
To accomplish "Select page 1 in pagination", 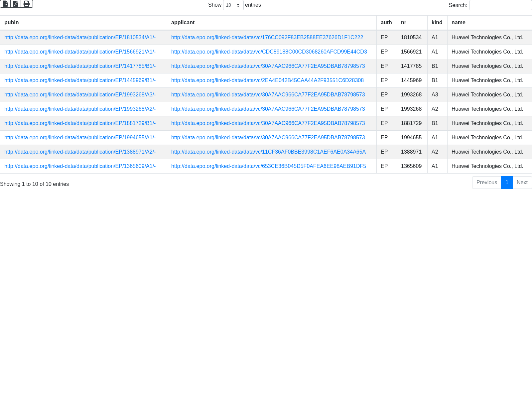I will click(507, 183).
